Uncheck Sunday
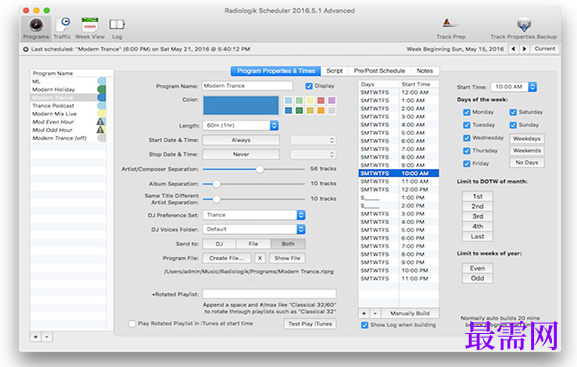This screenshot has width=577, height=367. (513, 125)
